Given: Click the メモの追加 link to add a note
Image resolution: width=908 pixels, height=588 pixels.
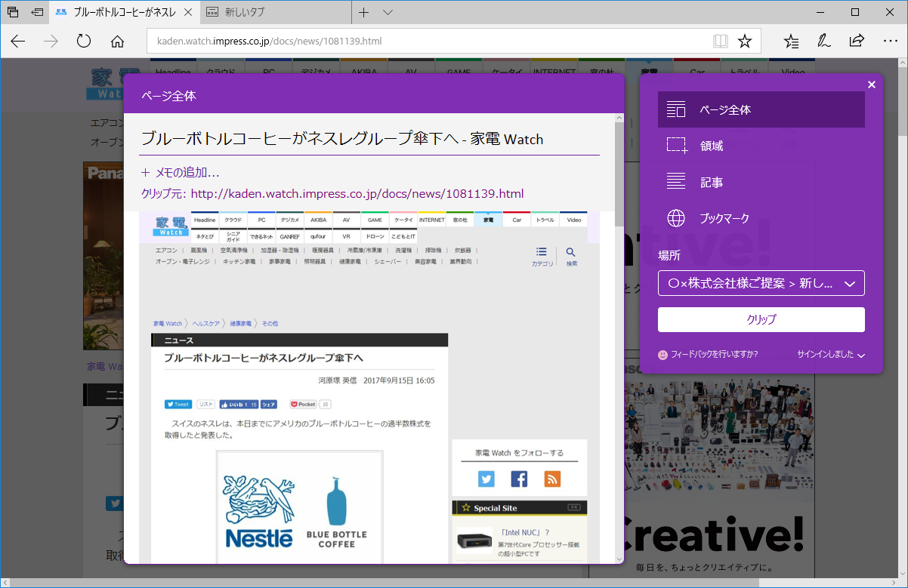Looking at the screenshot, I should coord(180,172).
